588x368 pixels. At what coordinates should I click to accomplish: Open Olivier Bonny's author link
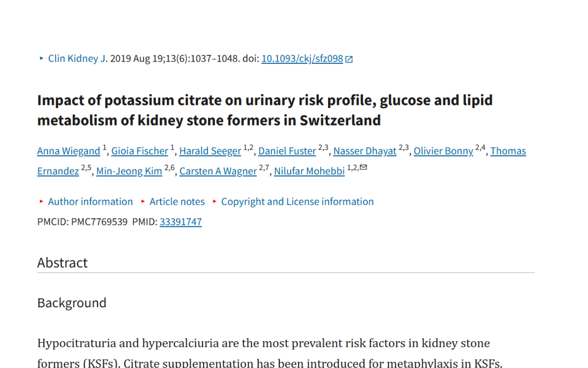tap(443, 151)
